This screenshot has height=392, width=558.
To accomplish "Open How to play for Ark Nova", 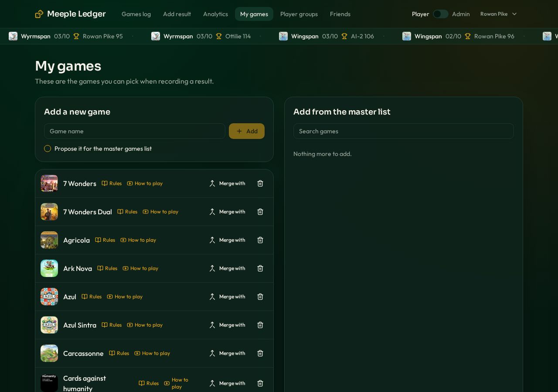I will tap(140, 268).
